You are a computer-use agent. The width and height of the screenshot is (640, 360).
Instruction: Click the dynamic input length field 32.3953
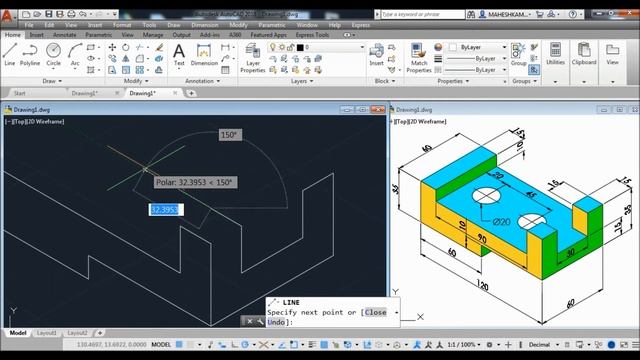pyautogui.click(x=166, y=210)
